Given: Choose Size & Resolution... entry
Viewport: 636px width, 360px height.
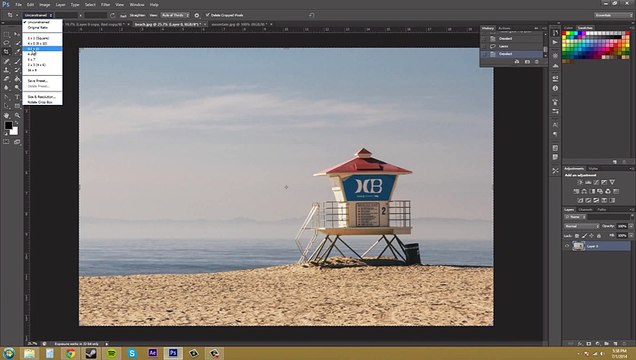Looking at the screenshot, I should coord(42,97).
